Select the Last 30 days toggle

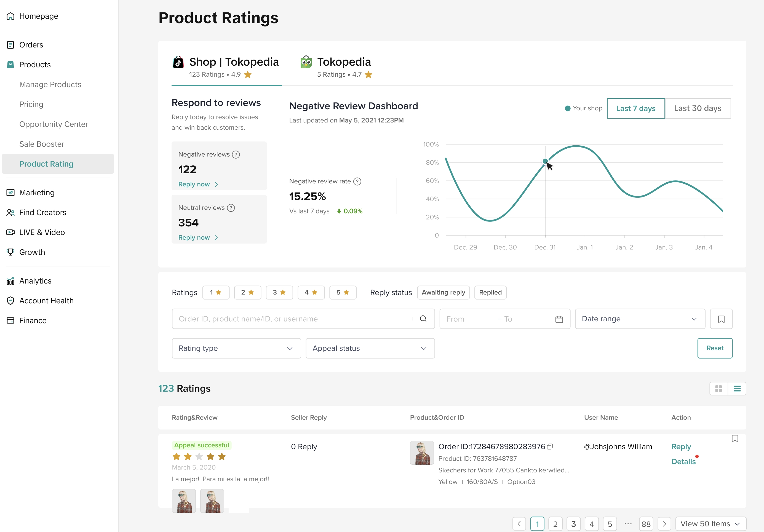pos(698,108)
